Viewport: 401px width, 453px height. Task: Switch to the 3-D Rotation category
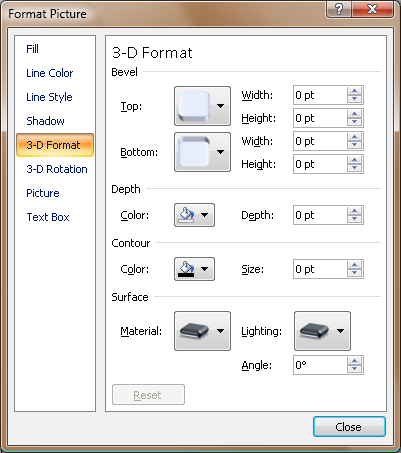tap(57, 169)
